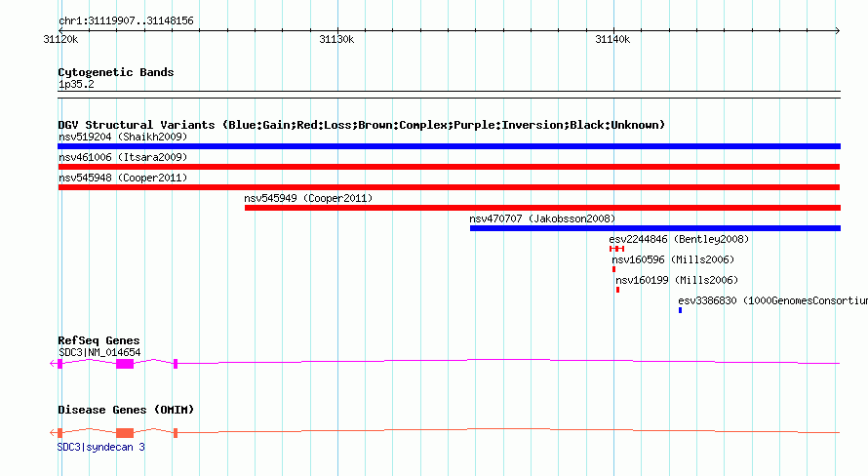Click the nsv160596 (Mills2006) red marker
Image resolution: width=868 pixels, height=476 pixels.
point(613,269)
